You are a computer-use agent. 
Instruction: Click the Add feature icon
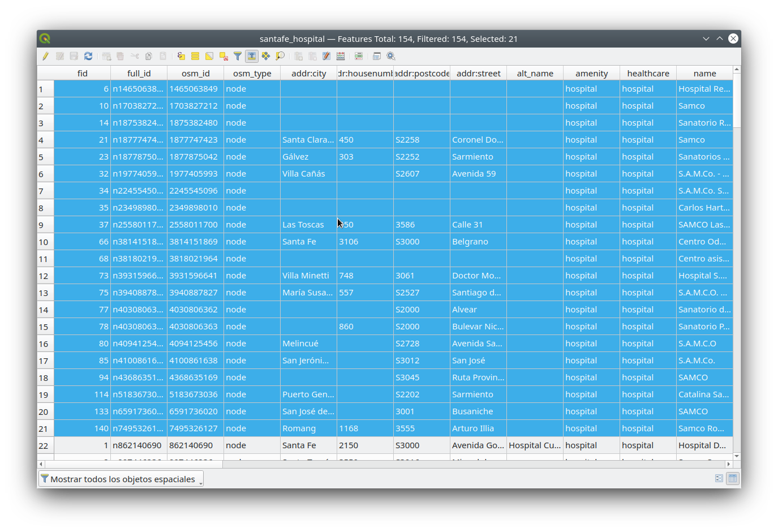[106, 56]
